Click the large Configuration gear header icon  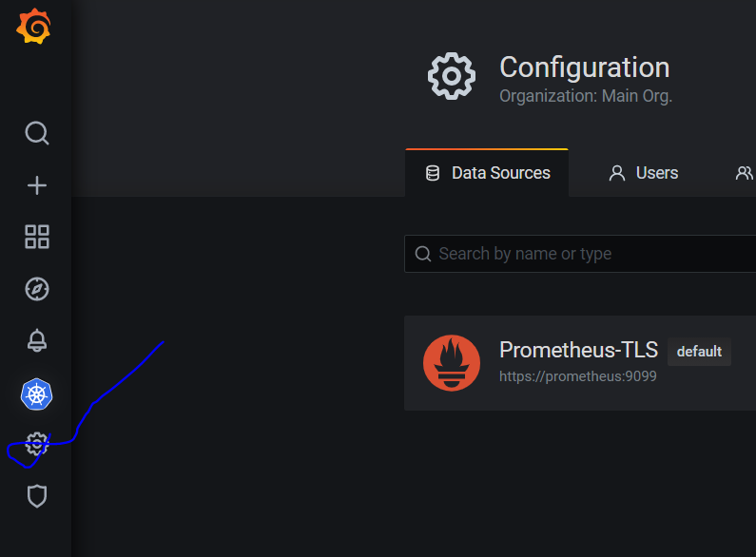[452, 76]
